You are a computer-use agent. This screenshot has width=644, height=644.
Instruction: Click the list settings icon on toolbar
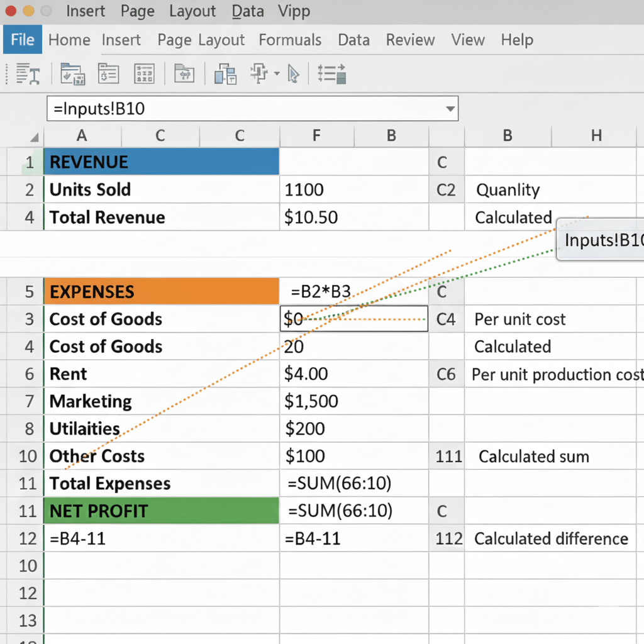pos(331,74)
